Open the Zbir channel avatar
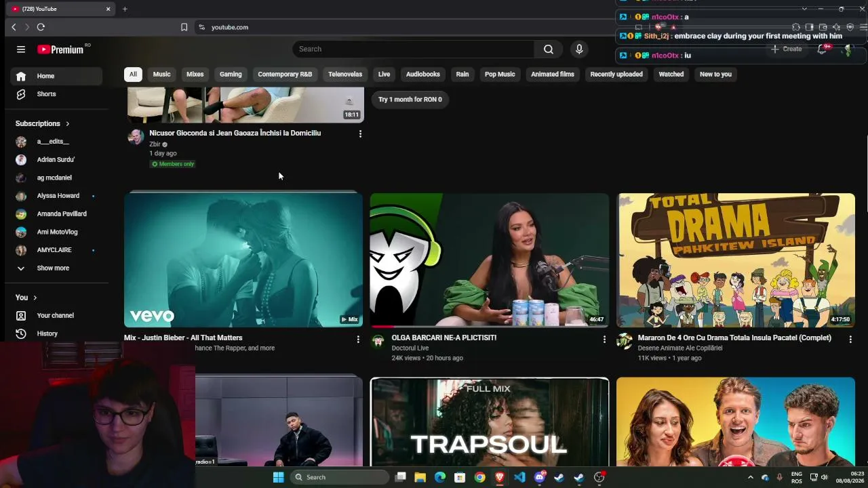The image size is (868, 488). coord(136,137)
